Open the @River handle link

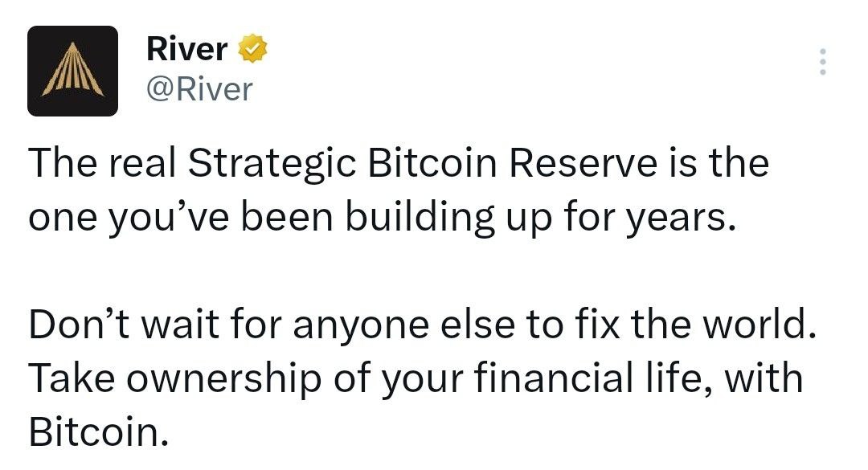click(x=199, y=90)
